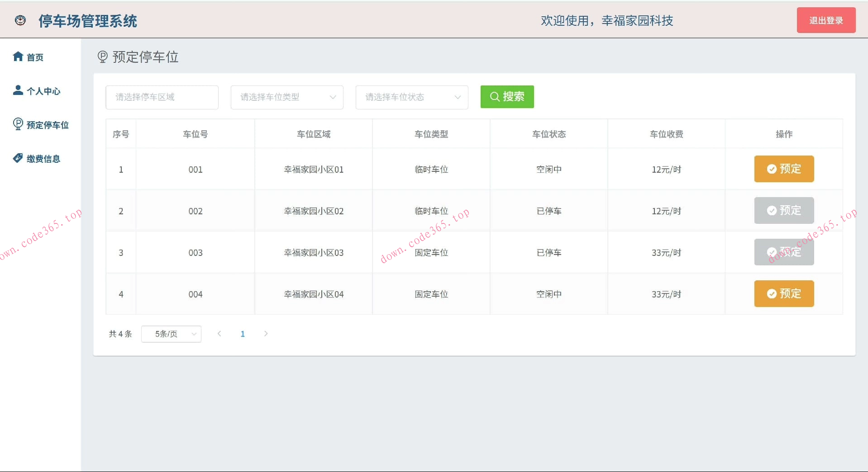Screen dimensions: 868x472
Task: Click the ticket icon beside 缴费信息
Action: click(x=18, y=158)
